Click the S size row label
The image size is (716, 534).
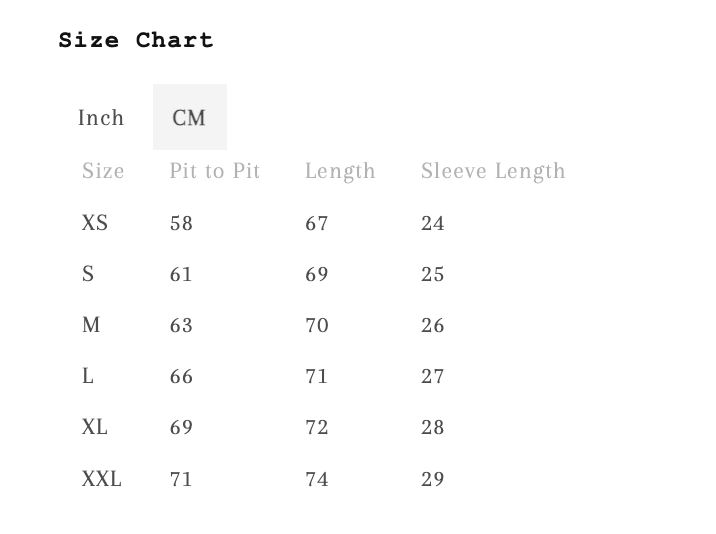pos(88,274)
